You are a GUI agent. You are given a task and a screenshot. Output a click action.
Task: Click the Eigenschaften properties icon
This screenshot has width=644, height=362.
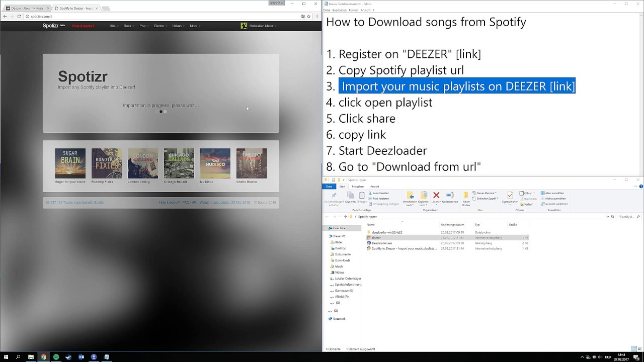[510, 195]
